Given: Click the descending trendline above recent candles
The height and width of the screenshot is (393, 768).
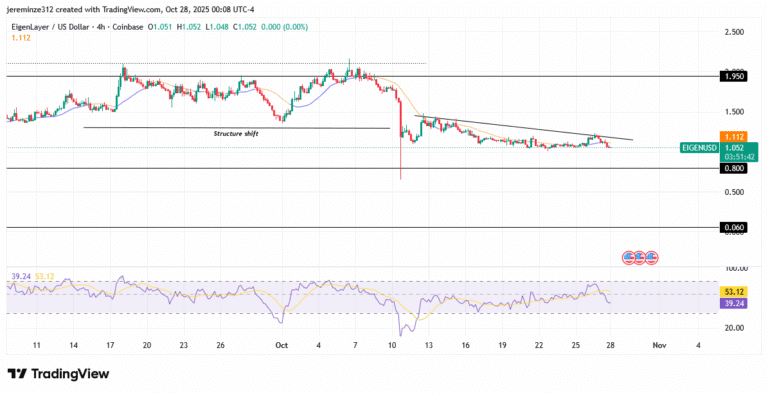Looking at the screenshot, I should point(523,128).
